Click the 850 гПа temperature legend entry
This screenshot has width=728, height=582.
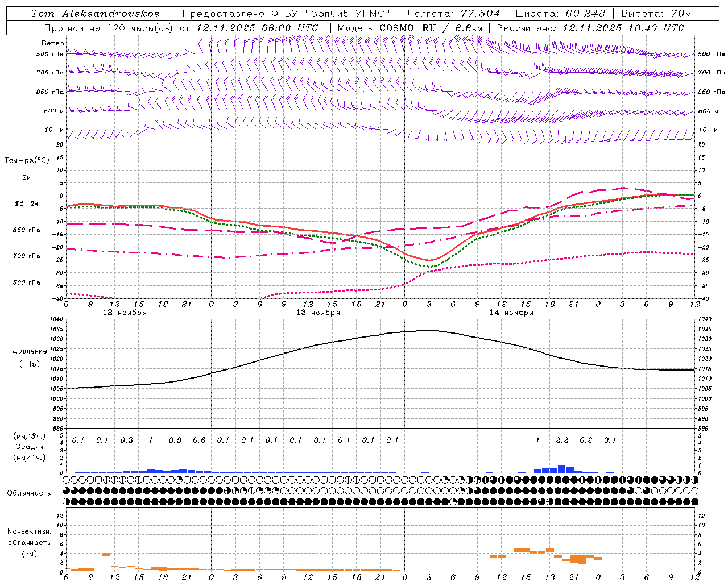[x=27, y=230]
